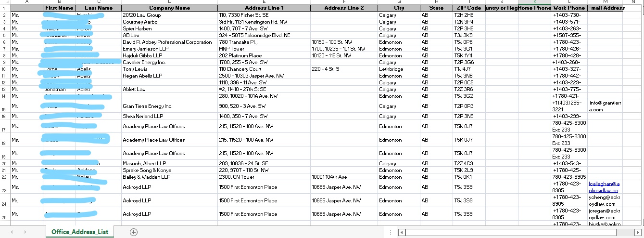Select the 110 Chancery Court cell
The image size is (644, 238).
(264, 69)
